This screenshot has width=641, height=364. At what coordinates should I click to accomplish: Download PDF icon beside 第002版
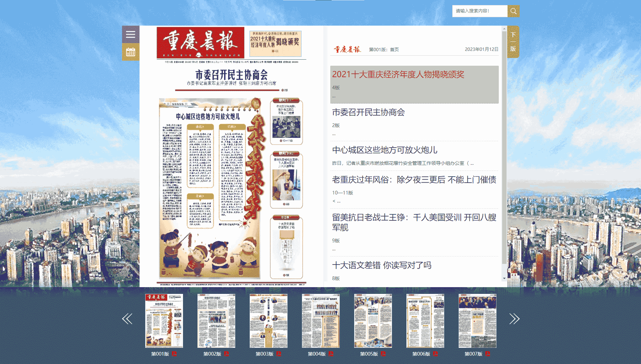(x=226, y=354)
